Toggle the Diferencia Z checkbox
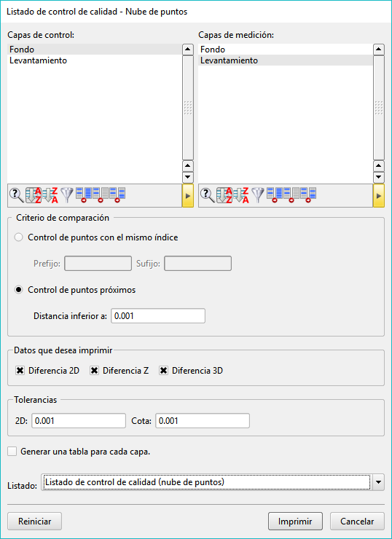The image size is (392, 539). pos(94,371)
